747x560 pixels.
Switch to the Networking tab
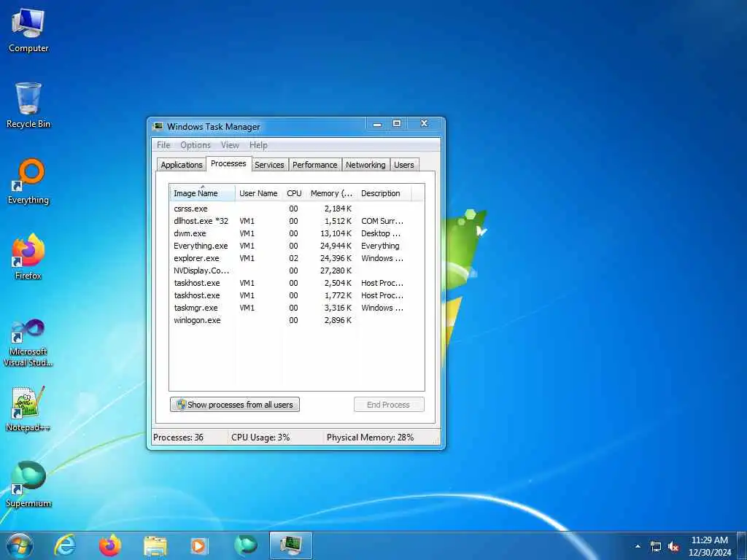pos(365,165)
